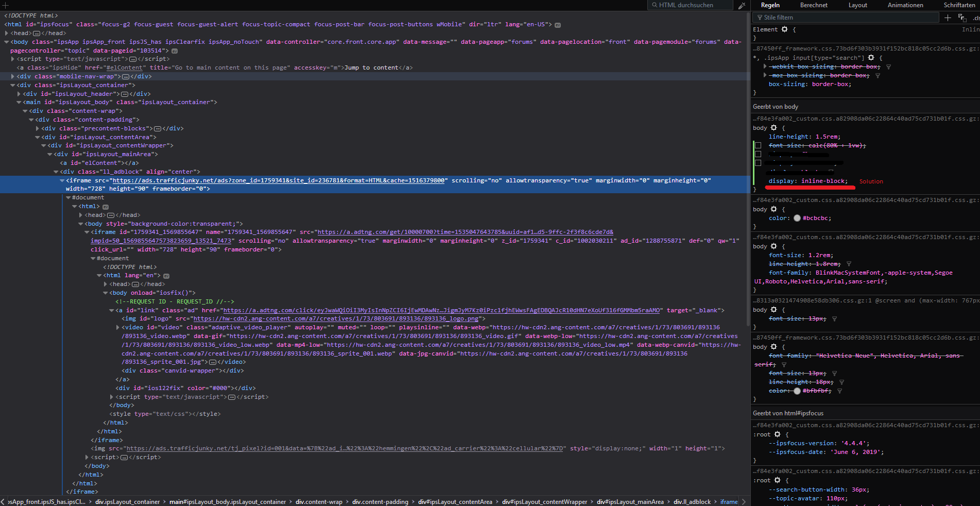Switch to the Berechnet tab

click(814, 5)
